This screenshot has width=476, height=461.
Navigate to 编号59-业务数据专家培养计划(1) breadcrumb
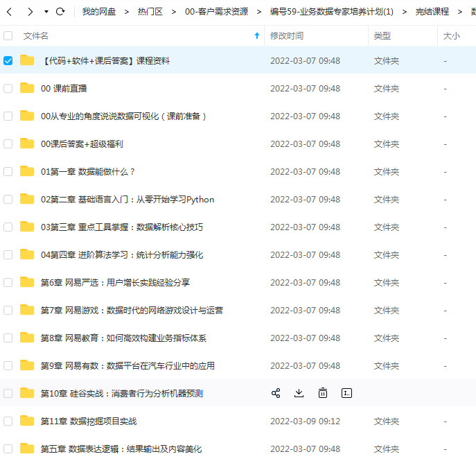331,12
